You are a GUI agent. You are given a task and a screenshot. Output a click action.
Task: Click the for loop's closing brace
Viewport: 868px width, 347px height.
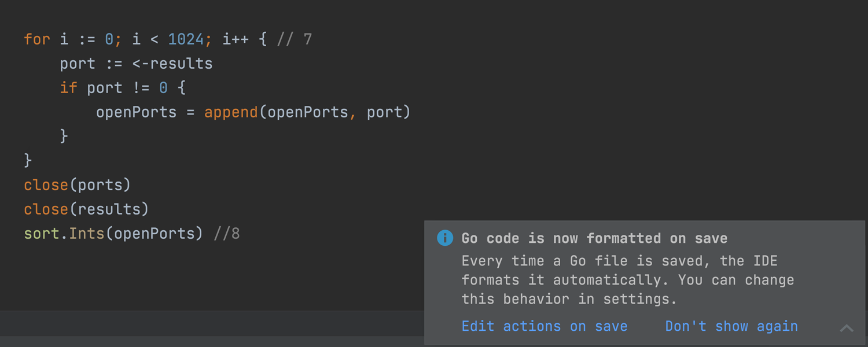tap(28, 161)
